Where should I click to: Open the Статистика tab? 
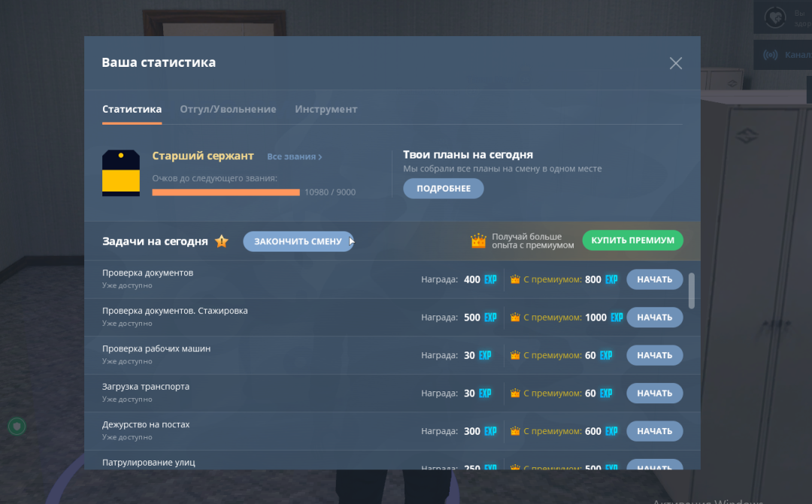click(x=132, y=109)
